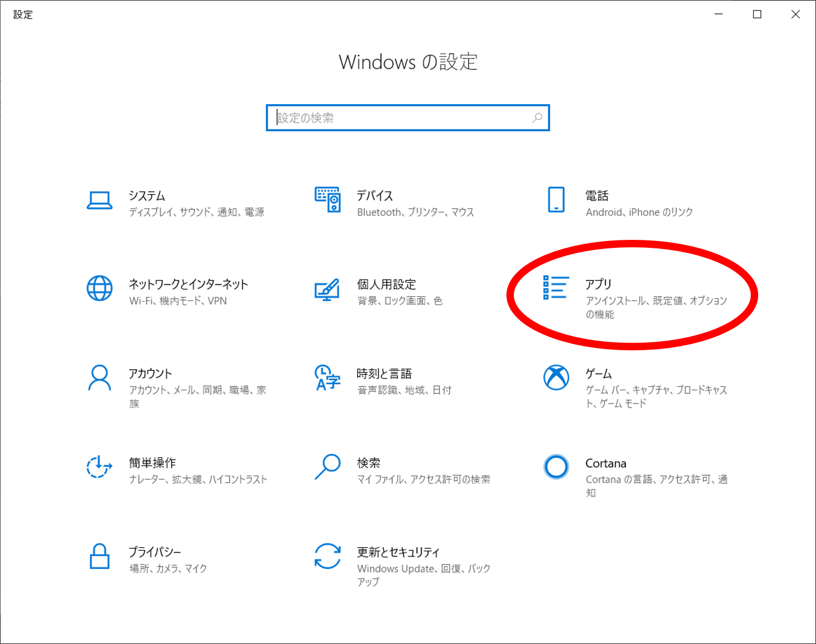The image size is (816, 644).
Task: Select the 更新とセキュリティ heading
Action: pyautogui.click(x=398, y=552)
